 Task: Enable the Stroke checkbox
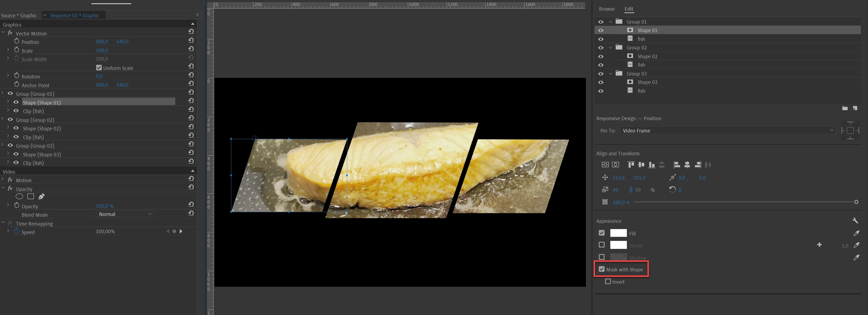pos(602,245)
